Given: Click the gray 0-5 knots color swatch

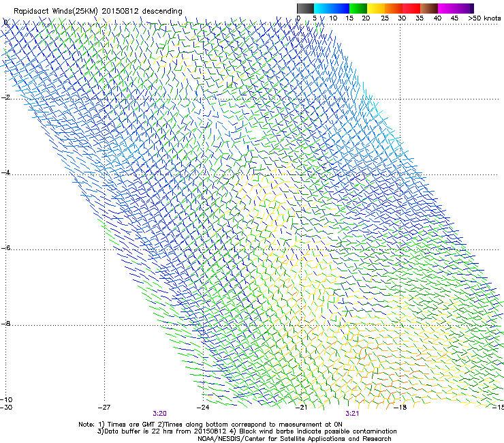Looking at the screenshot, I should pyautogui.click(x=305, y=8).
